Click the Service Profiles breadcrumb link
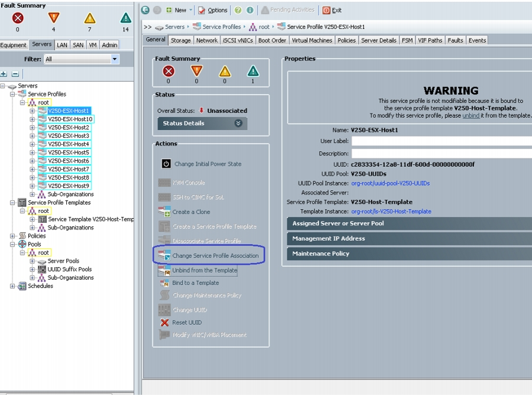Image resolution: width=532 pixels, height=399 pixels. coord(222,27)
